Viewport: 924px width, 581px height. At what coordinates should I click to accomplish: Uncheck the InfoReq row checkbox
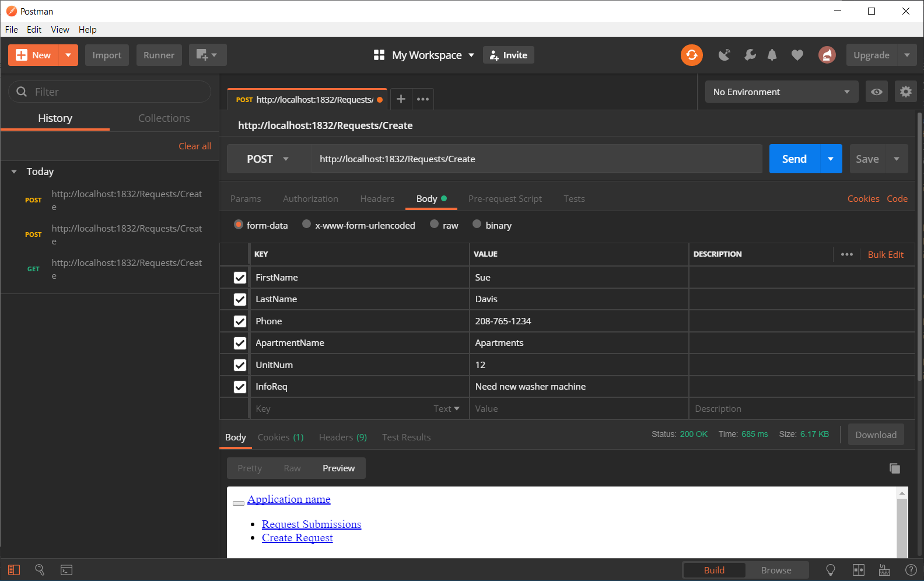240,387
